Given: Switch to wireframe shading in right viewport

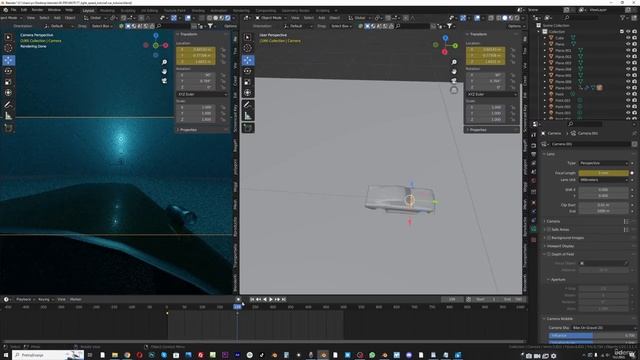Looking at the screenshot, I should [x=499, y=18].
